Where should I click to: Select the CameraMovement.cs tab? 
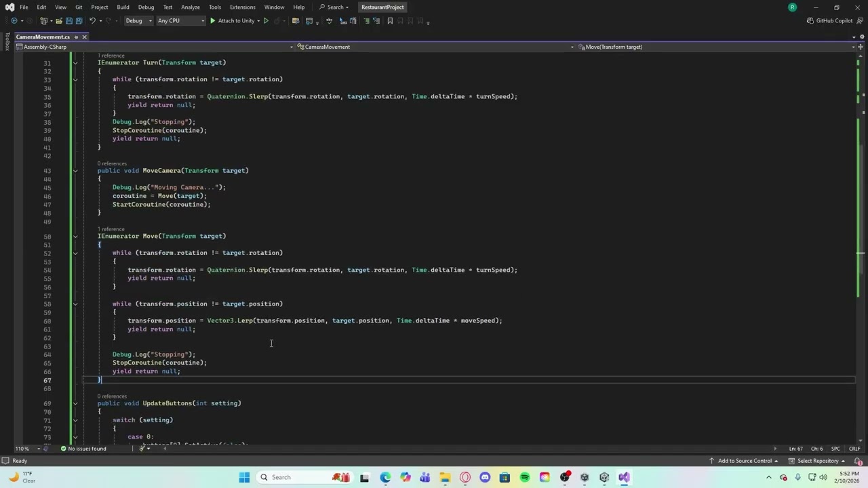42,37
